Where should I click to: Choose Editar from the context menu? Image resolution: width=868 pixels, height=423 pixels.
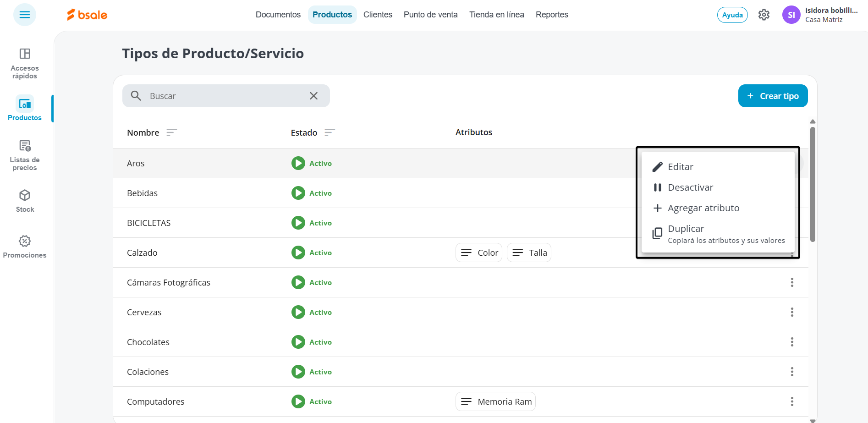(718, 167)
